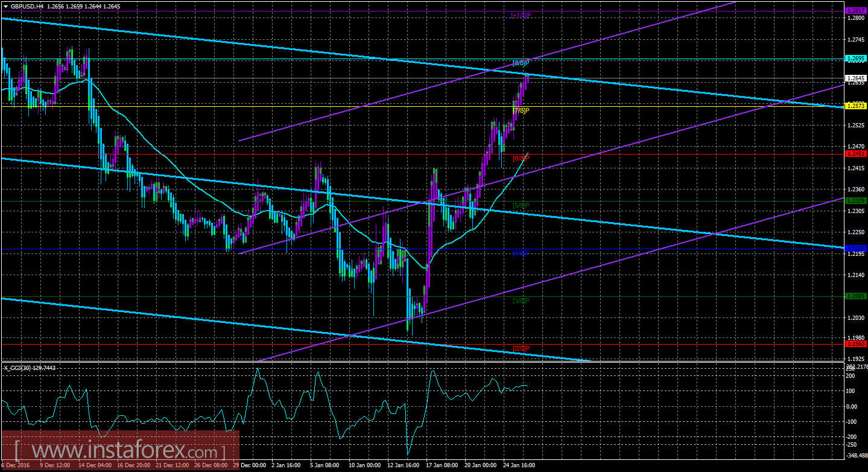
Task: Click the cyan 1.2695 price tag
Action: coord(855,59)
